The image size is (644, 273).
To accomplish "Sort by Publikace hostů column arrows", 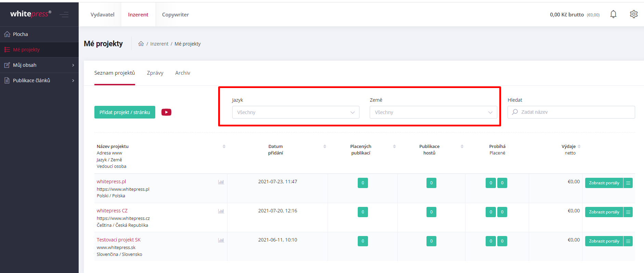I will coord(462,146).
